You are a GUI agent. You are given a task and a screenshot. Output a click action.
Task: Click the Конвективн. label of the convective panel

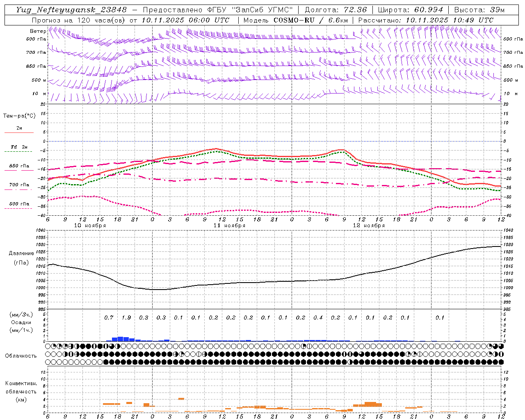pyautogui.click(x=21, y=383)
